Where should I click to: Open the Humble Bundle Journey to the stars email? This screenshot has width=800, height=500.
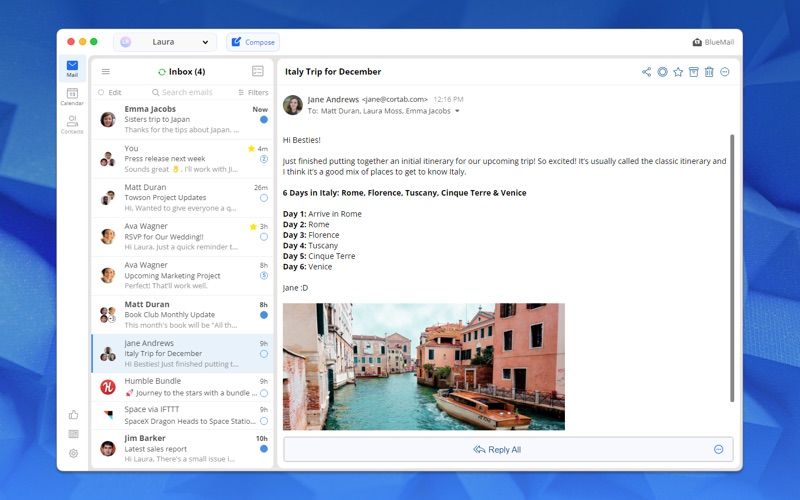pos(183,387)
